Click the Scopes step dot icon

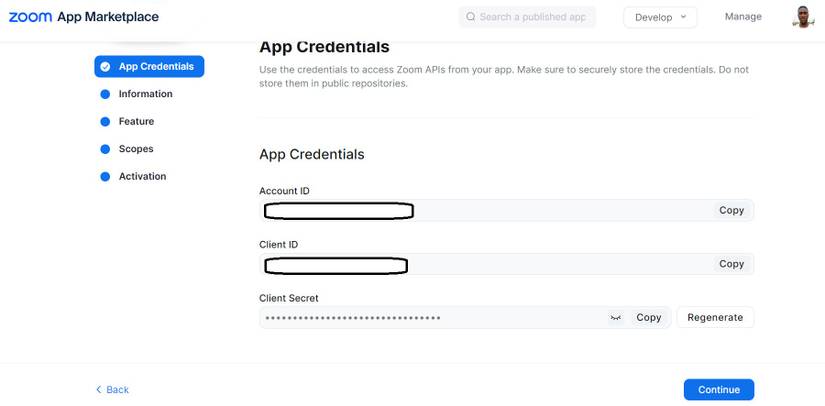(x=105, y=149)
